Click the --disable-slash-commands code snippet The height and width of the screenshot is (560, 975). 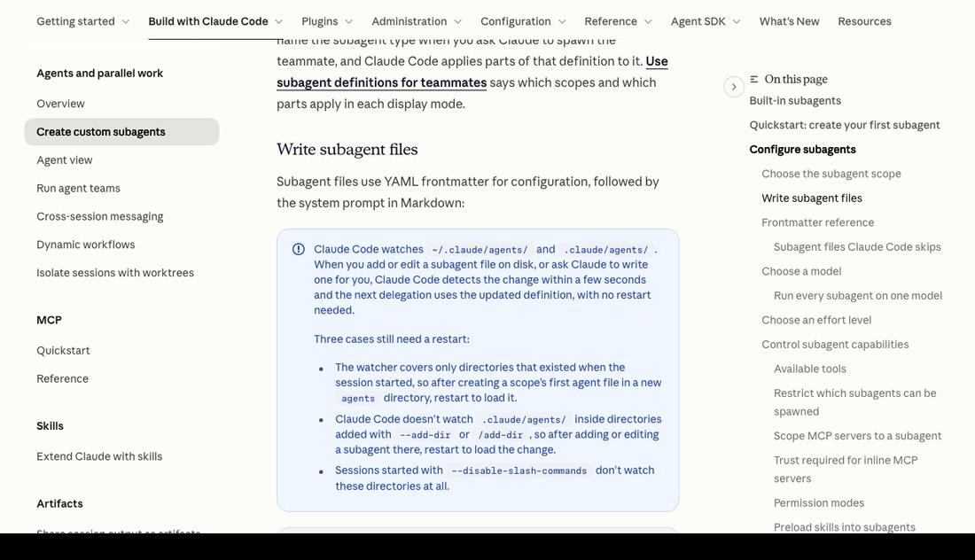click(x=519, y=471)
